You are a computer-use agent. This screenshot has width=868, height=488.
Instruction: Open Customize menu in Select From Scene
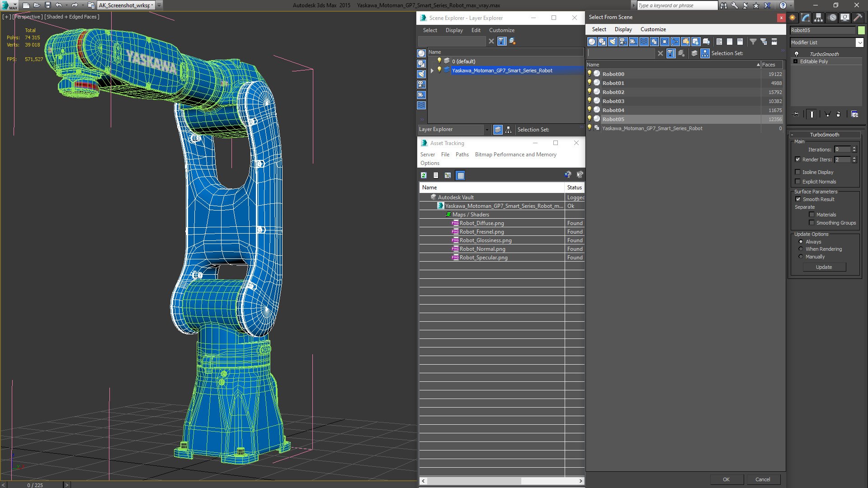point(653,29)
